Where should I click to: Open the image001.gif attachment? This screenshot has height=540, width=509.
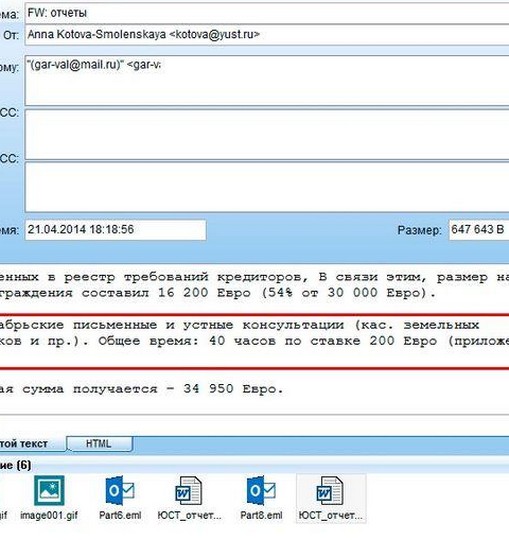(49, 498)
